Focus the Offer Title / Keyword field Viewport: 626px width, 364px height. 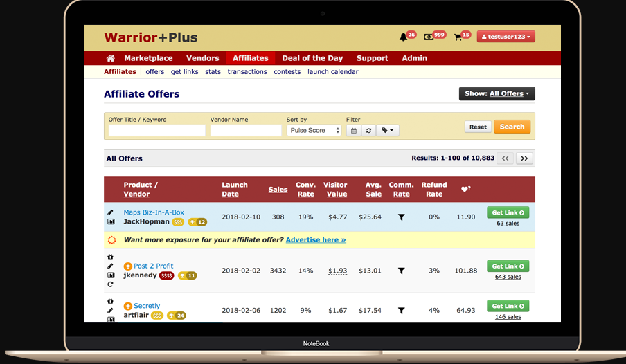(x=157, y=131)
